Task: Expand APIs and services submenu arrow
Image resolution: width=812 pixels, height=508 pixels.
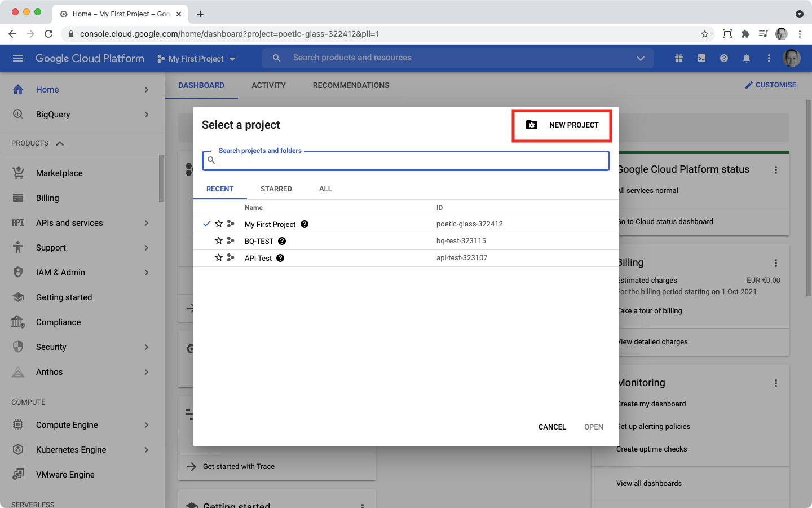Action: [x=147, y=223]
